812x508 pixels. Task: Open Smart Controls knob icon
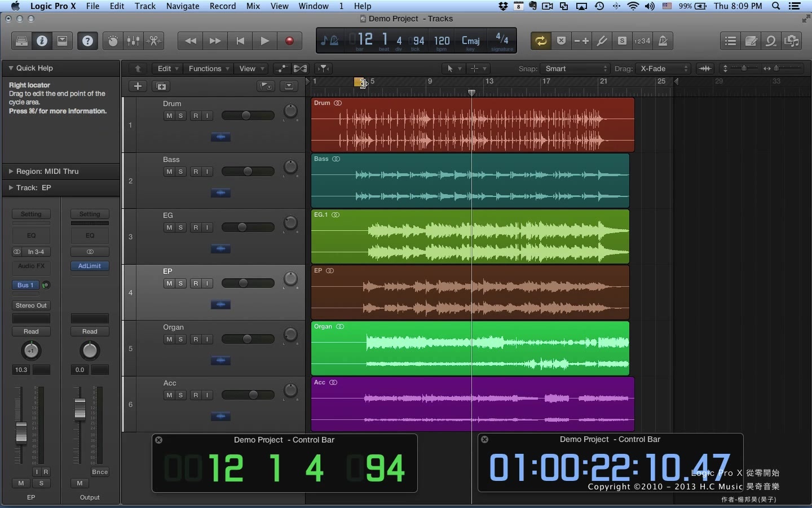(x=113, y=41)
